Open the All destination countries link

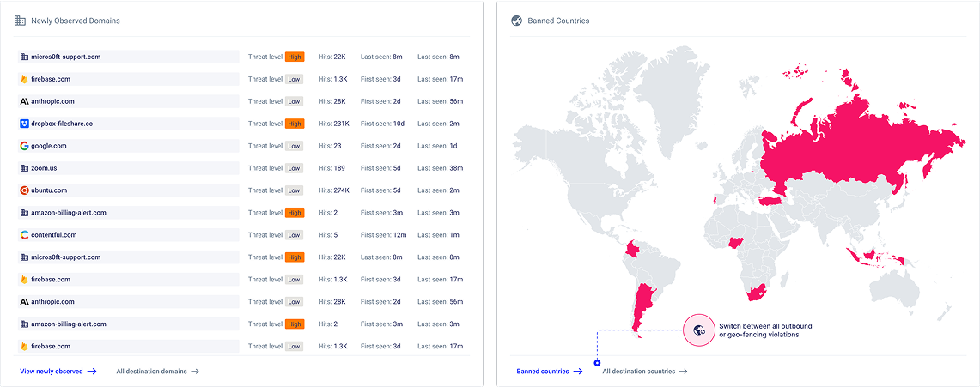645,372
